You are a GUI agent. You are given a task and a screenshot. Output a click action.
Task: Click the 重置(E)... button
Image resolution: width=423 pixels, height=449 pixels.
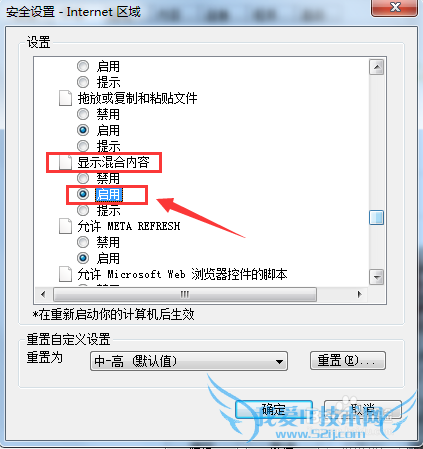348,361
